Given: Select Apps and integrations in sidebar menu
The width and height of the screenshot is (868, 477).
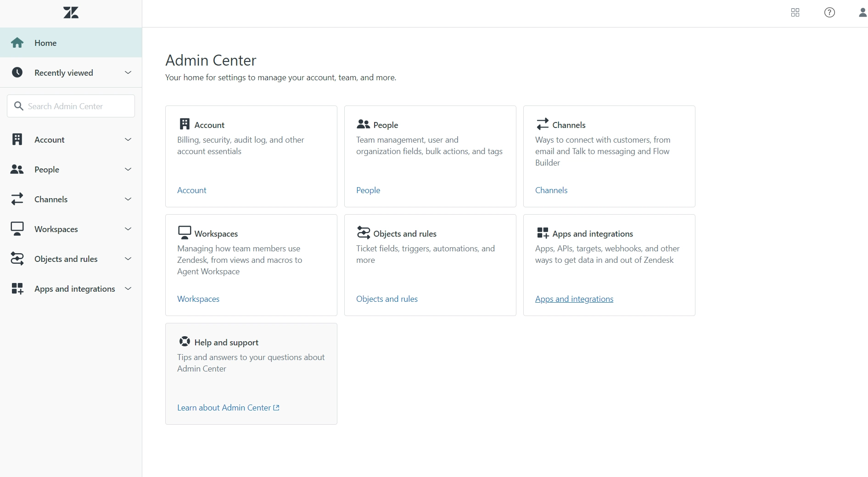Looking at the screenshot, I should (75, 288).
